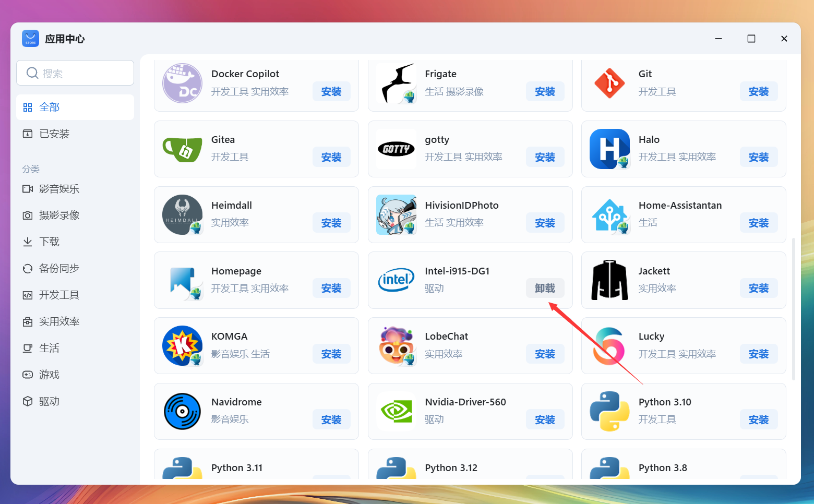Open the Navidrome disc icon
The width and height of the screenshot is (814, 504).
182,411
